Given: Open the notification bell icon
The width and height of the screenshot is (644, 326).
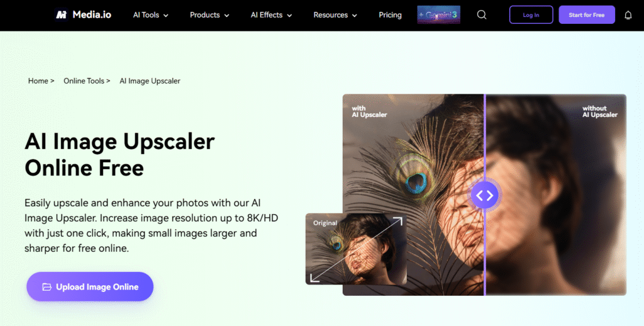Looking at the screenshot, I should [x=628, y=15].
